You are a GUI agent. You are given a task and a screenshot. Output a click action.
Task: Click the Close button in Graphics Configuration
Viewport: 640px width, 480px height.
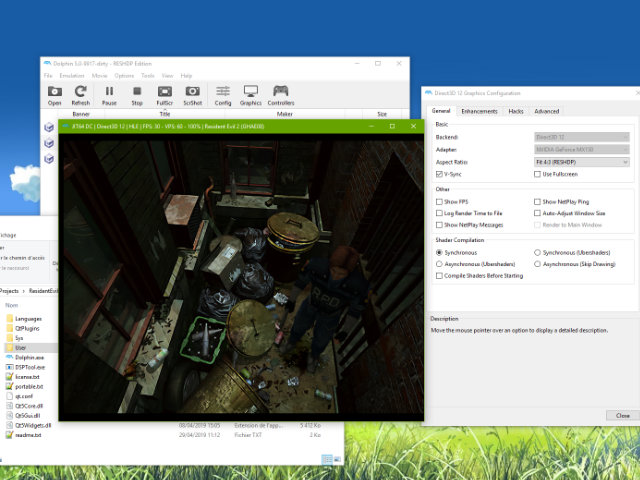pyautogui.click(x=622, y=416)
